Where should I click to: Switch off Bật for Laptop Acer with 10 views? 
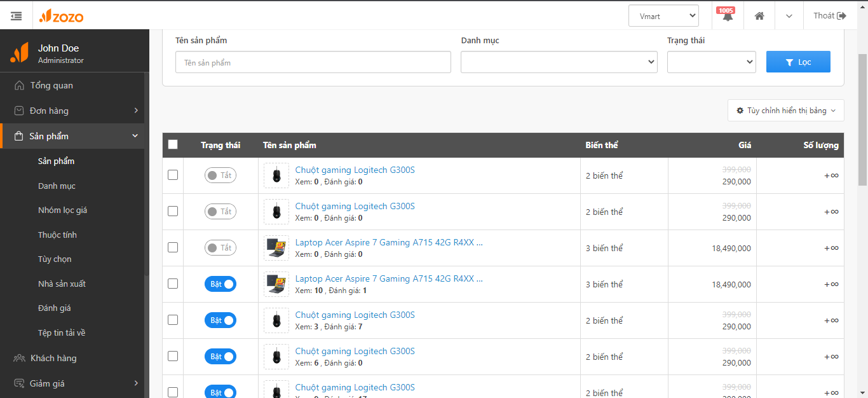[220, 284]
